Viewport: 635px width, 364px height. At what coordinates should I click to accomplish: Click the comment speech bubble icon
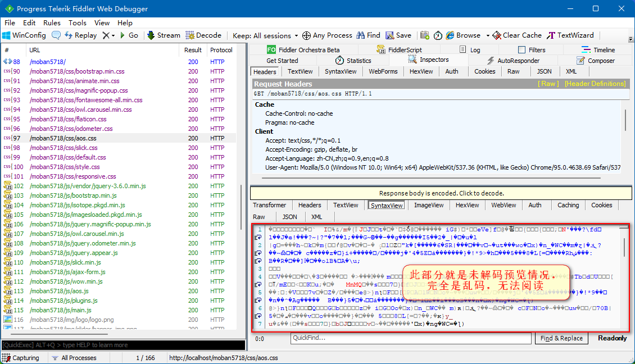tap(56, 35)
